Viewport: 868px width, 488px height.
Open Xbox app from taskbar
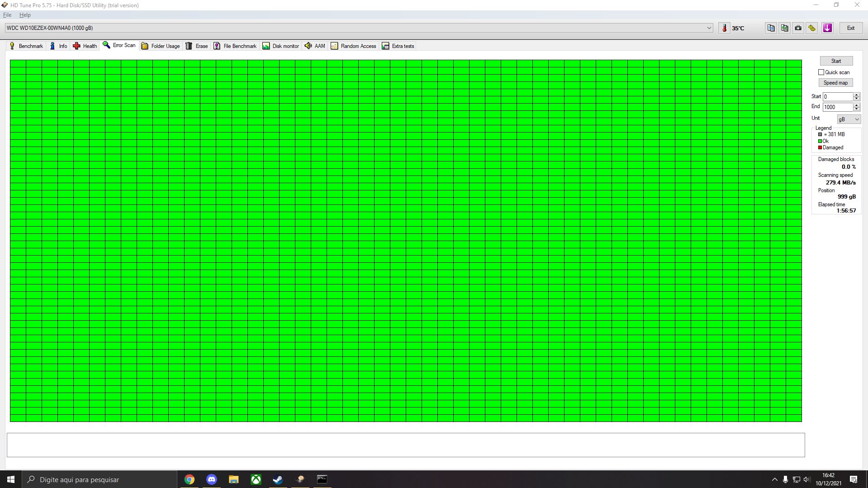[x=256, y=479]
